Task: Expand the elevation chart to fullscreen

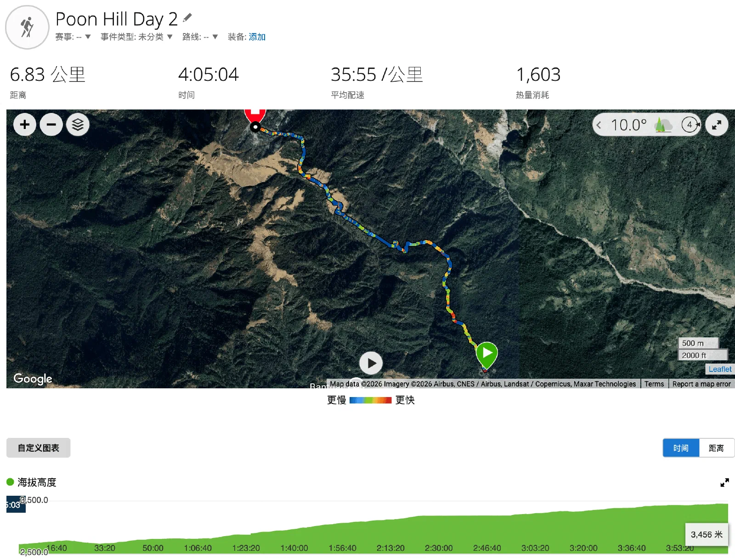Action: [x=724, y=482]
